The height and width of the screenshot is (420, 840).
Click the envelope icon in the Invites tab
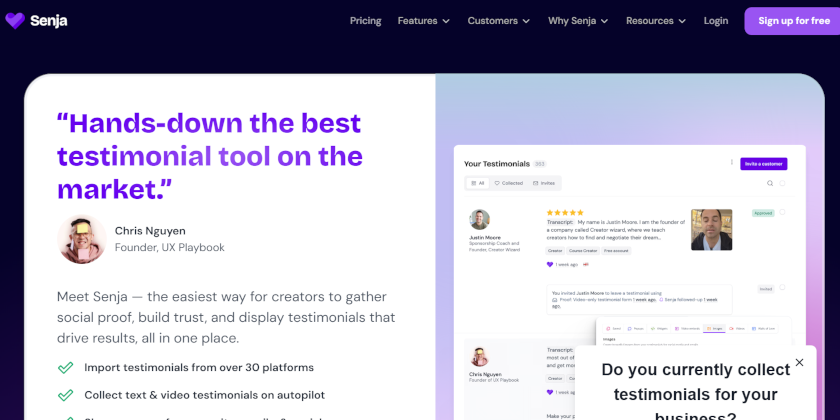(x=536, y=183)
